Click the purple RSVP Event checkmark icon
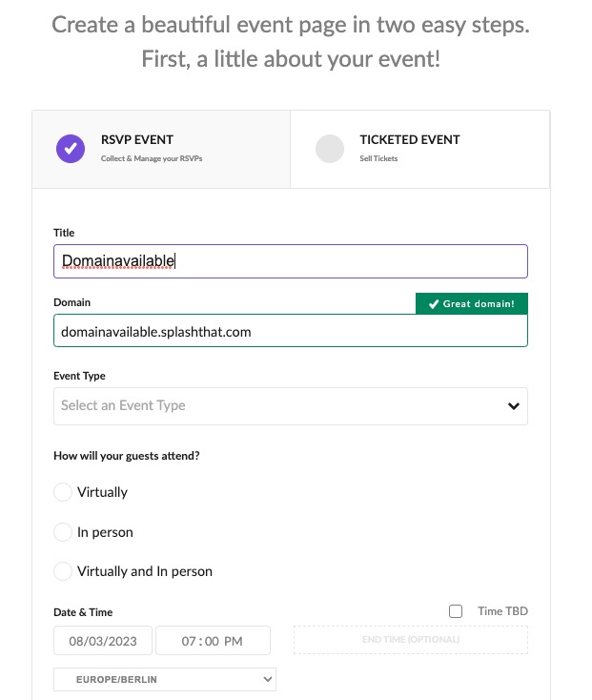Image resolution: width=592 pixels, height=700 pixels. [71, 148]
